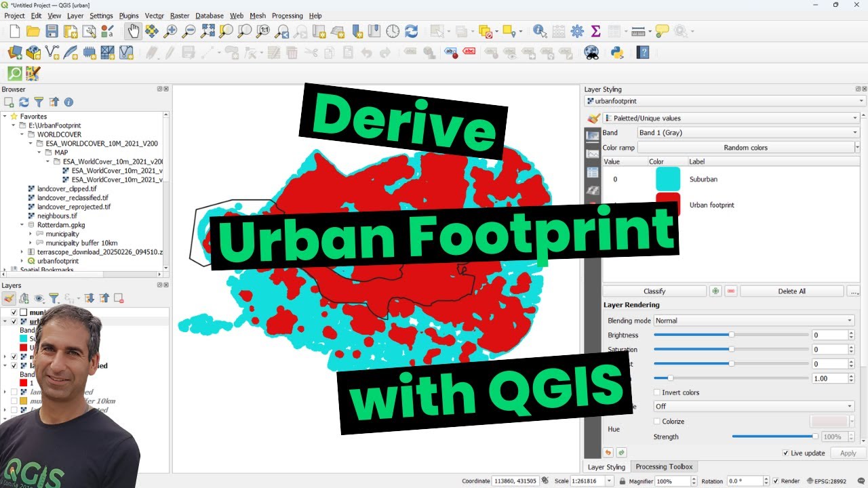The image size is (868, 488).
Task: Open the Blending mode Normal dropdown
Action: click(x=753, y=321)
